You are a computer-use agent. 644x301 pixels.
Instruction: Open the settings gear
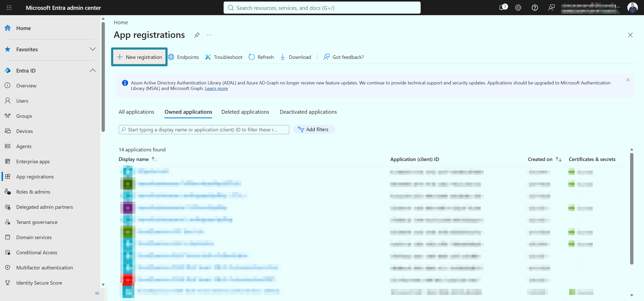(518, 8)
